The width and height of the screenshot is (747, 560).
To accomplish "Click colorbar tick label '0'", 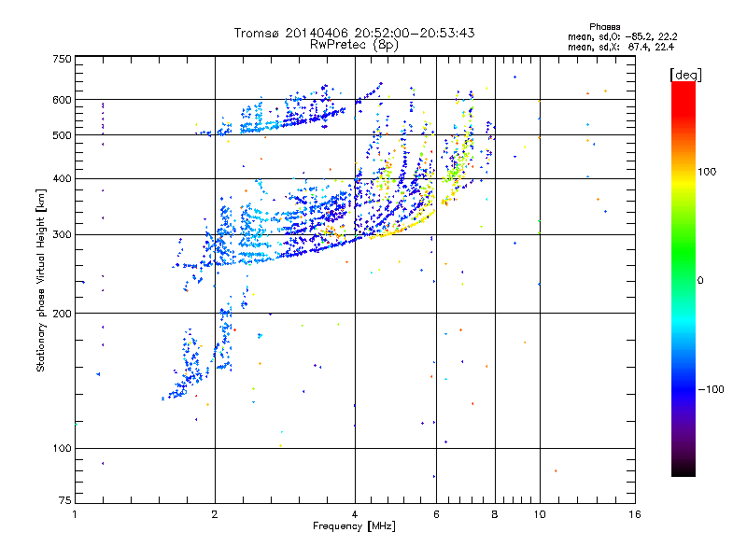I will pyautogui.click(x=700, y=281).
